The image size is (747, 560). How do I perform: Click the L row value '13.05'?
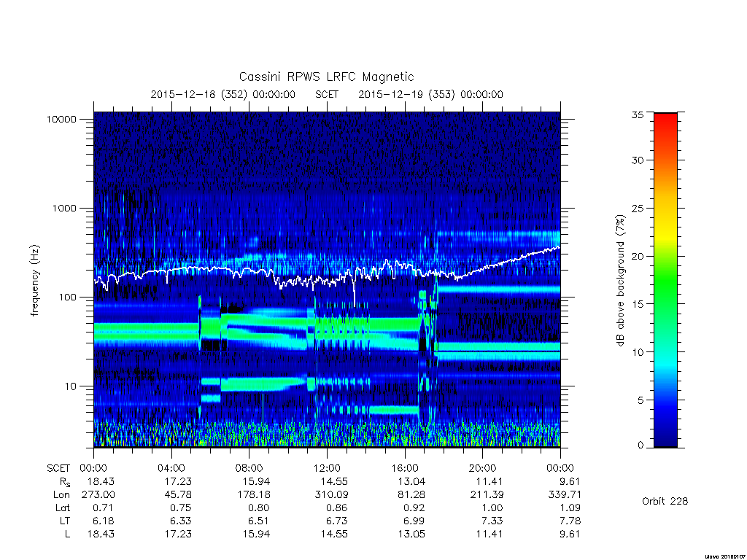[x=411, y=534]
